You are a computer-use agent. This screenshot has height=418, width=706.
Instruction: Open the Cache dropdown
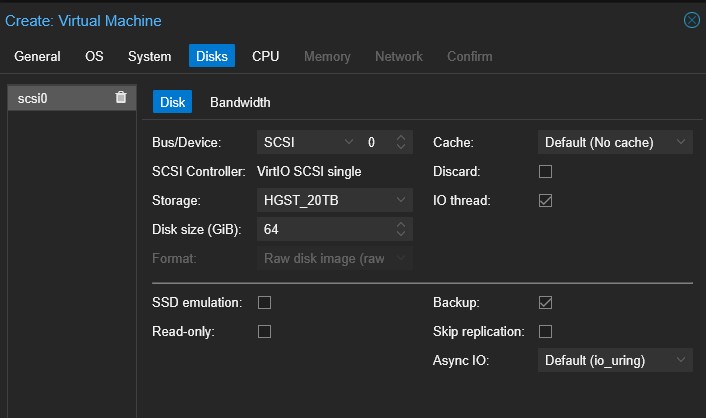615,142
